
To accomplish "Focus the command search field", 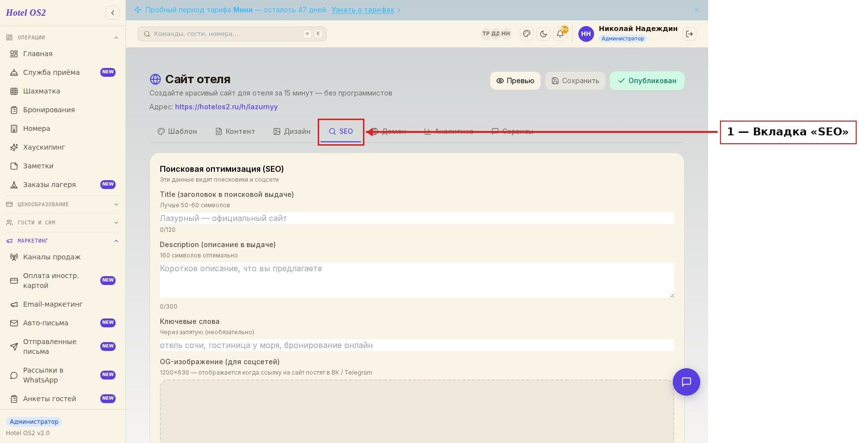I will coord(232,34).
